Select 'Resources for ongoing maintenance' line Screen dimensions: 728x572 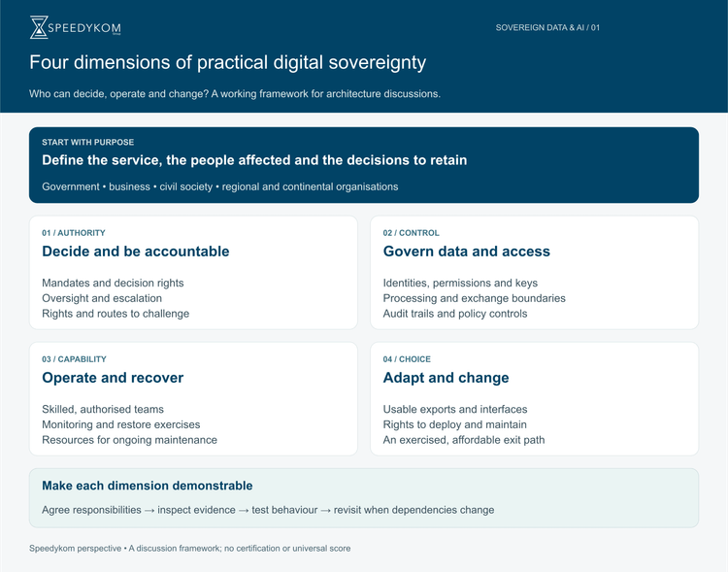click(x=129, y=440)
